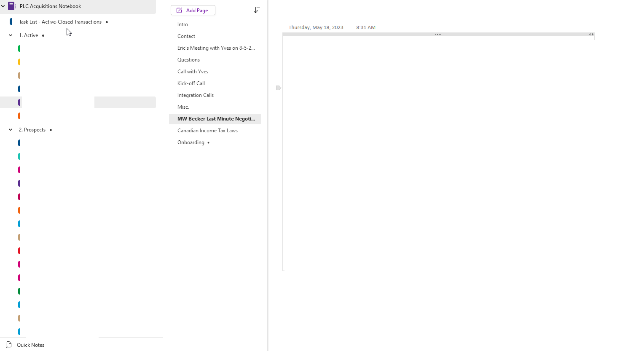Click the sync dot next to Onboarding

click(x=209, y=142)
